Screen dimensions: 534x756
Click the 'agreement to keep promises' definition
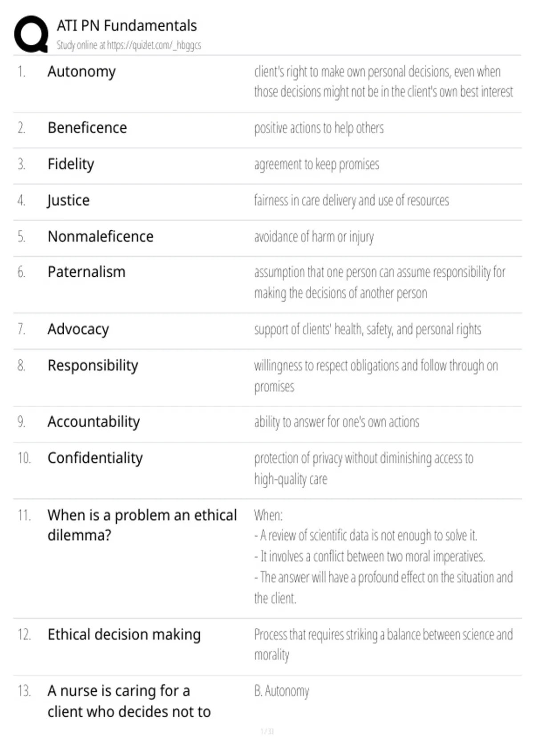317,165
